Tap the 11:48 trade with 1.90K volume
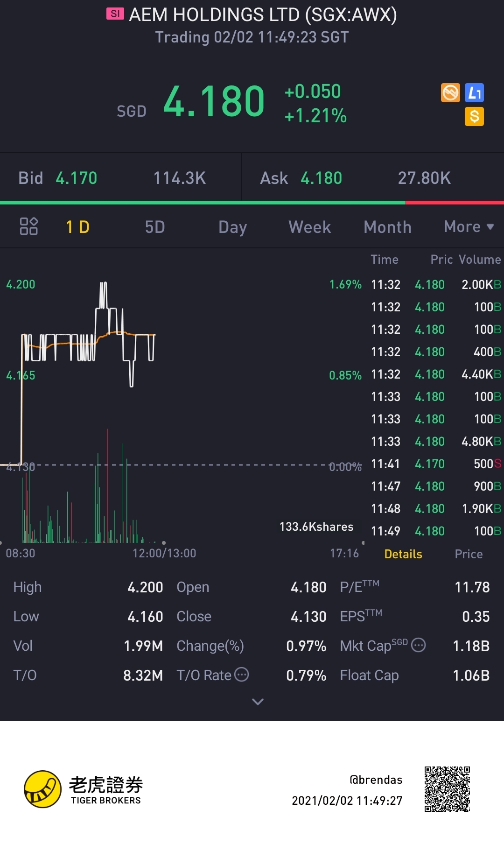 [436, 508]
